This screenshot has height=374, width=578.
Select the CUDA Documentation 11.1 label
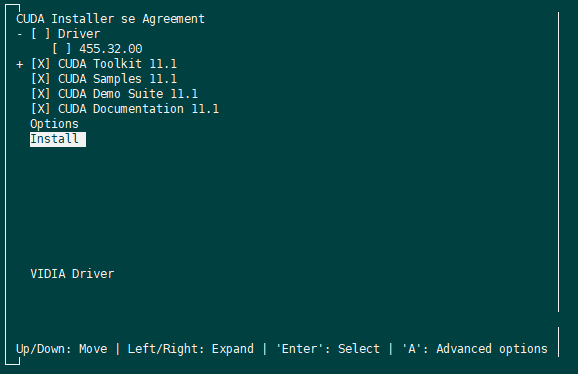[x=138, y=109]
